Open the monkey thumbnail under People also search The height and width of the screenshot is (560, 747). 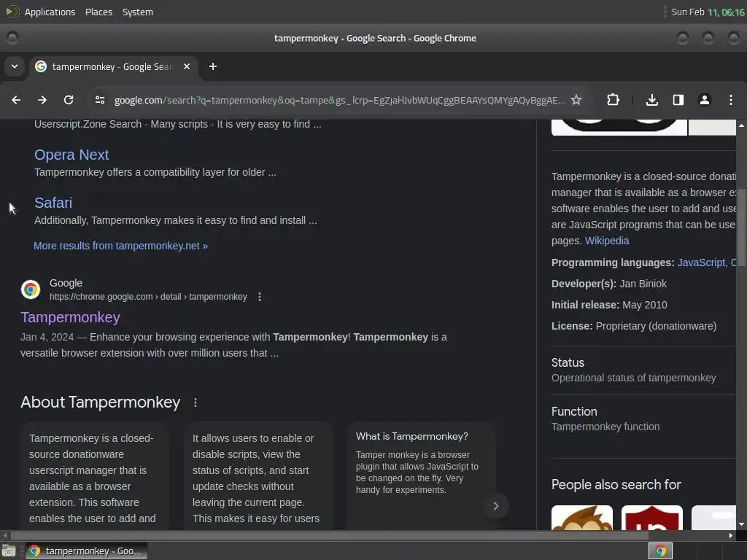click(x=581, y=518)
